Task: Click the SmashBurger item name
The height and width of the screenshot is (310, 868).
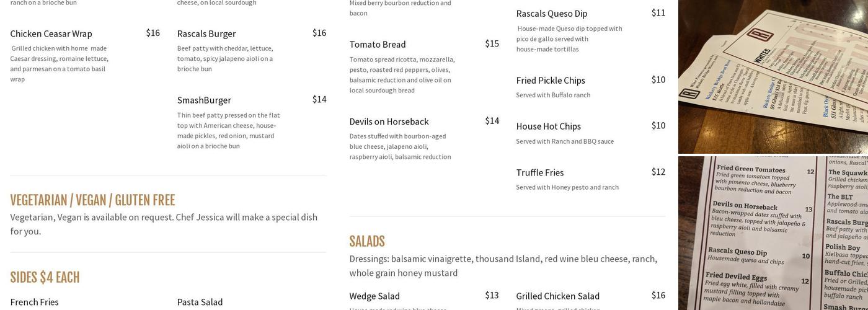Action: [x=204, y=100]
